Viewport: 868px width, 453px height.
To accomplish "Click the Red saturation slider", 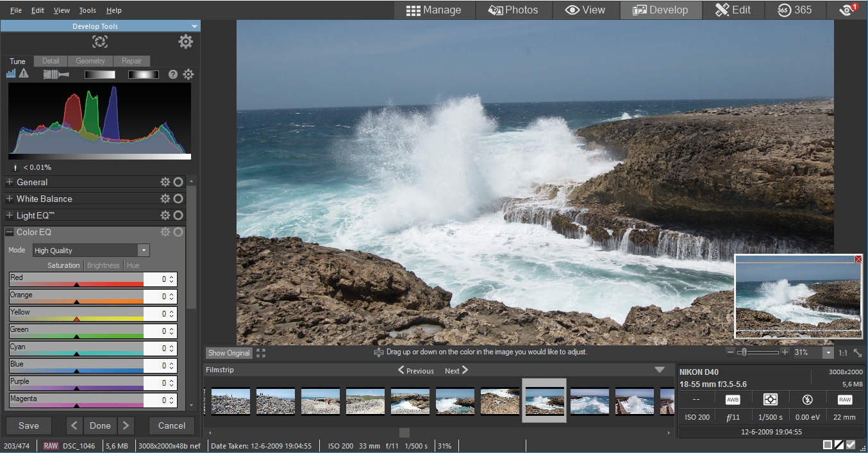I will coord(76,283).
